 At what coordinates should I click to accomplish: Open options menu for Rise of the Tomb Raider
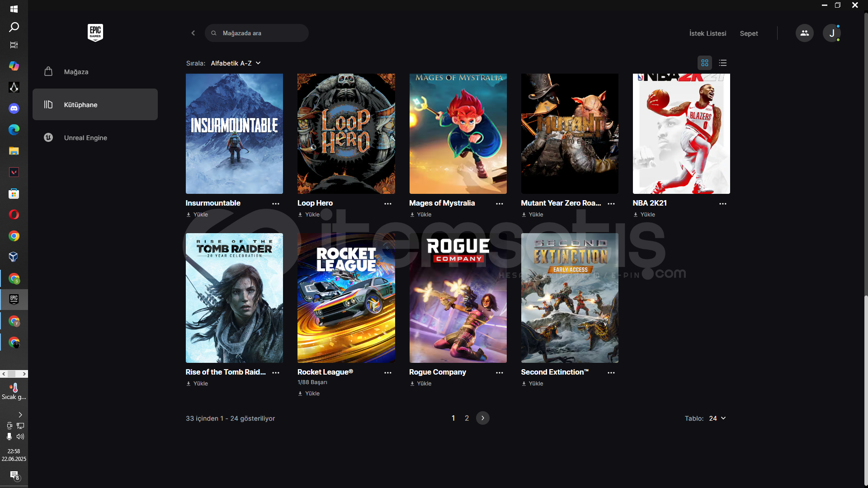tap(276, 373)
